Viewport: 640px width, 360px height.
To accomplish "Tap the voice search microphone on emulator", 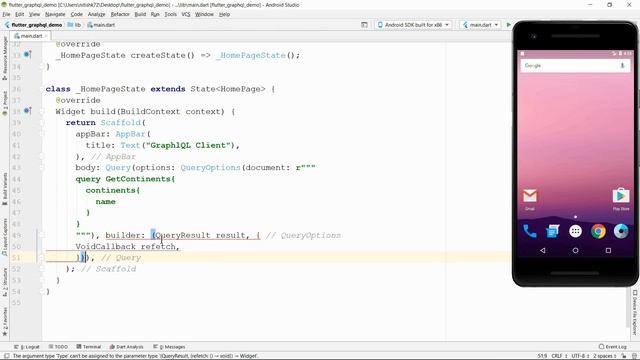I will 622,66.
